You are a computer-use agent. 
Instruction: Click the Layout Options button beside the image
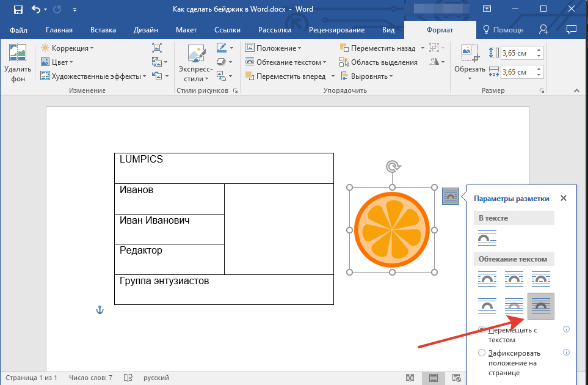coord(451,196)
